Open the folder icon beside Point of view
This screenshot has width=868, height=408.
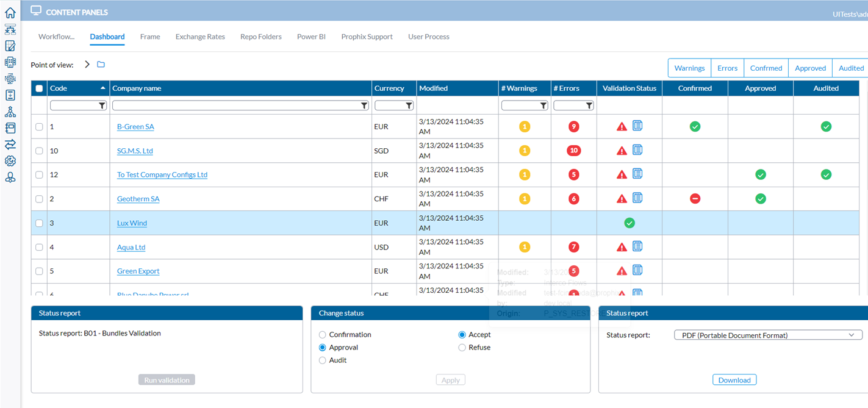pyautogui.click(x=101, y=65)
